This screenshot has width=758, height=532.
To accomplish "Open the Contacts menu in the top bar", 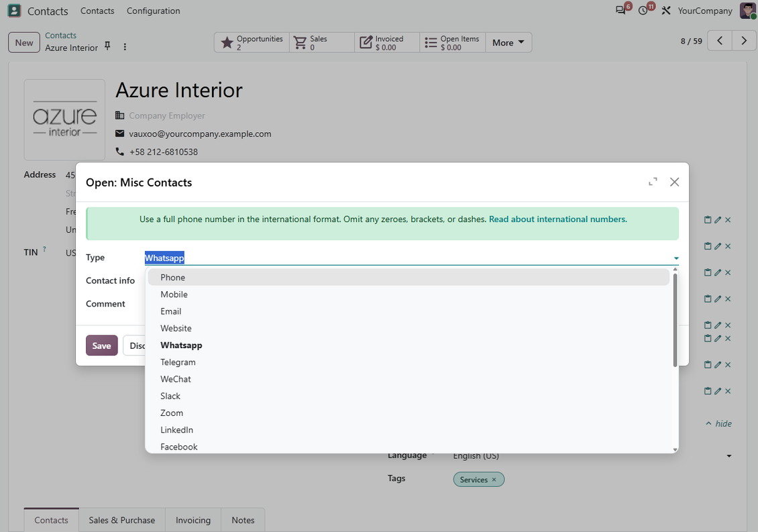I will coord(97,11).
